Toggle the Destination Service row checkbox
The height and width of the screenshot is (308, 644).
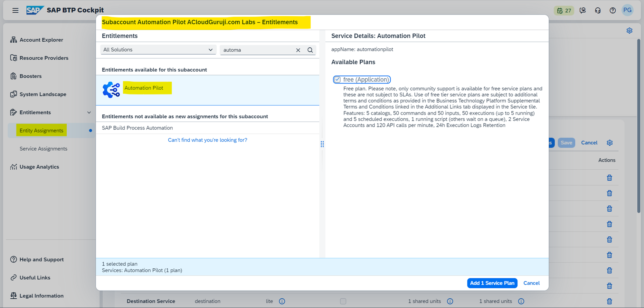coord(343,301)
